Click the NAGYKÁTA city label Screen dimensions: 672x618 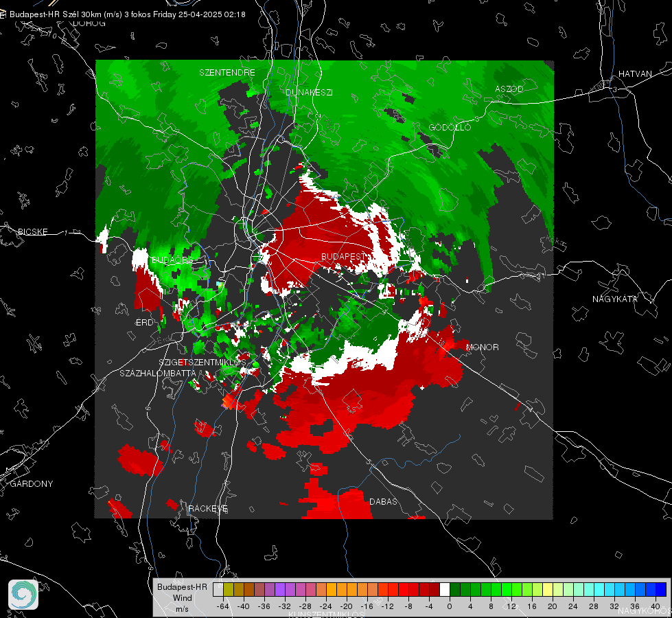click(615, 299)
